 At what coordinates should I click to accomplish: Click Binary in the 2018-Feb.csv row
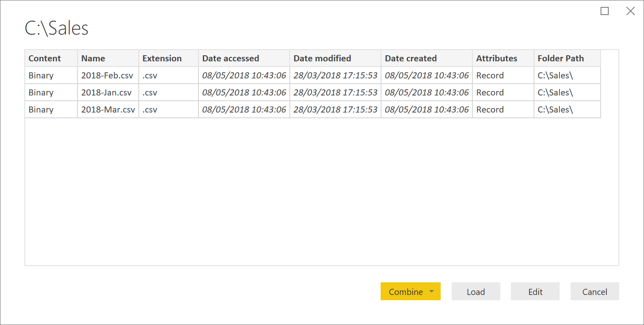(41, 76)
